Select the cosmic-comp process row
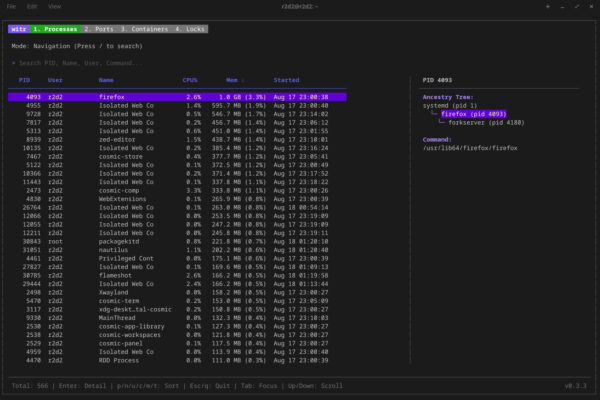600x400 pixels. point(177,191)
